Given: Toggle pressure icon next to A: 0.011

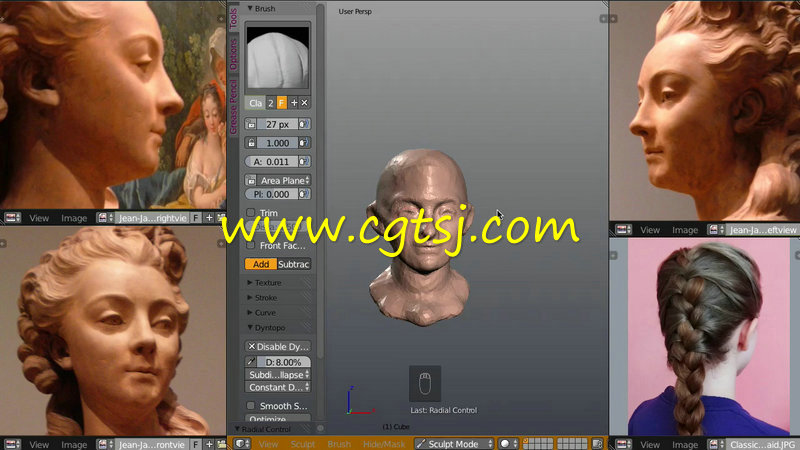Looking at the screenshot, I should tap(304, 162).
